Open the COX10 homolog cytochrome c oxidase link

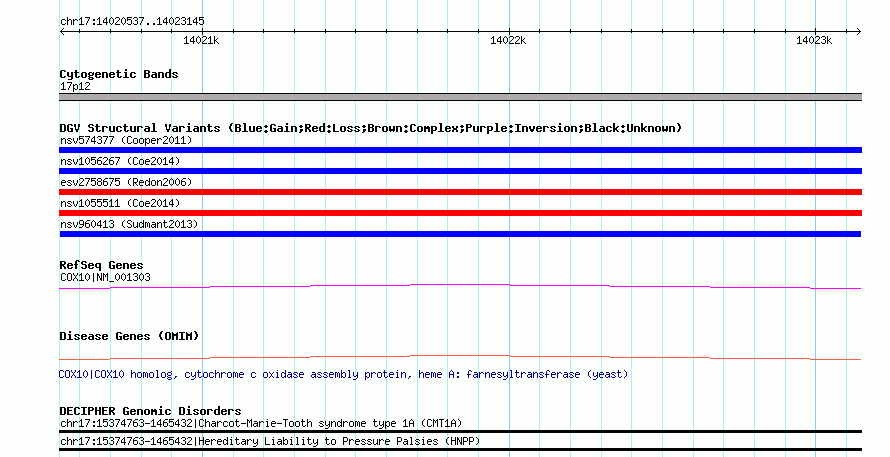click(x=343, y=375)
